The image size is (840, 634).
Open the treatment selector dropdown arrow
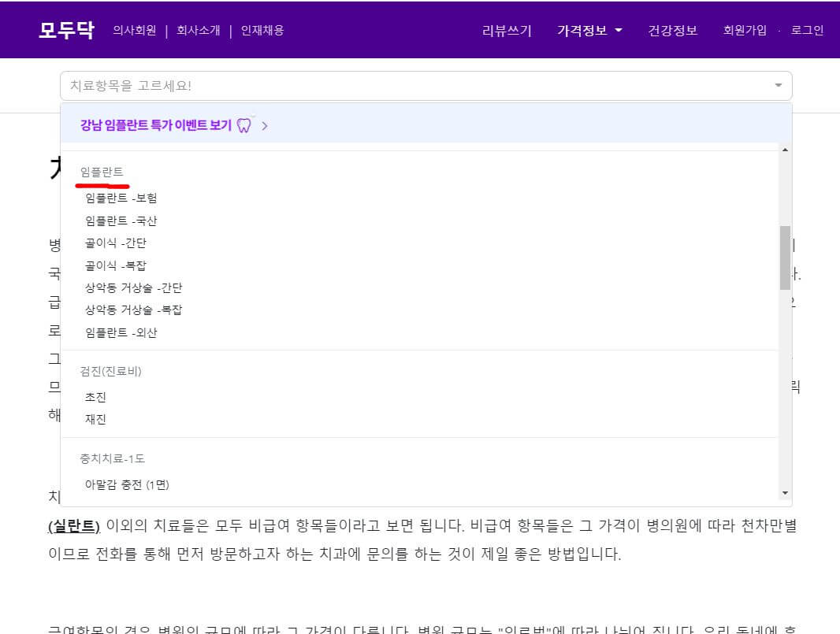[778, 85]
